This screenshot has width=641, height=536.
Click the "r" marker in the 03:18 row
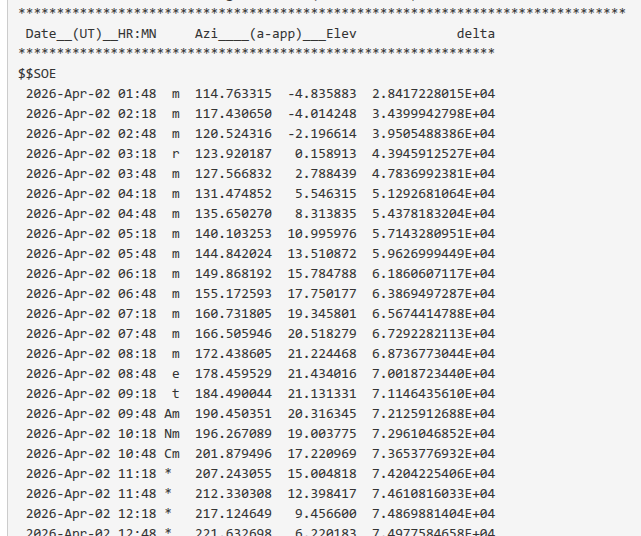tap(176, 154)
